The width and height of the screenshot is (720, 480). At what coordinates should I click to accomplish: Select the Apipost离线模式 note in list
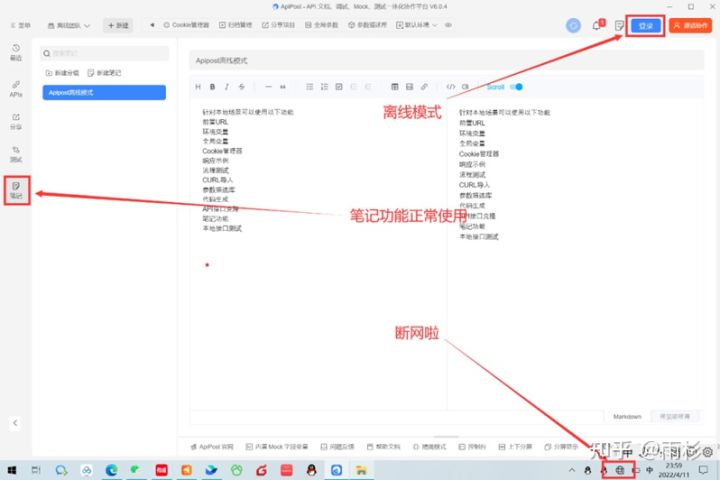pyautogui.click(x=104, y=92)
